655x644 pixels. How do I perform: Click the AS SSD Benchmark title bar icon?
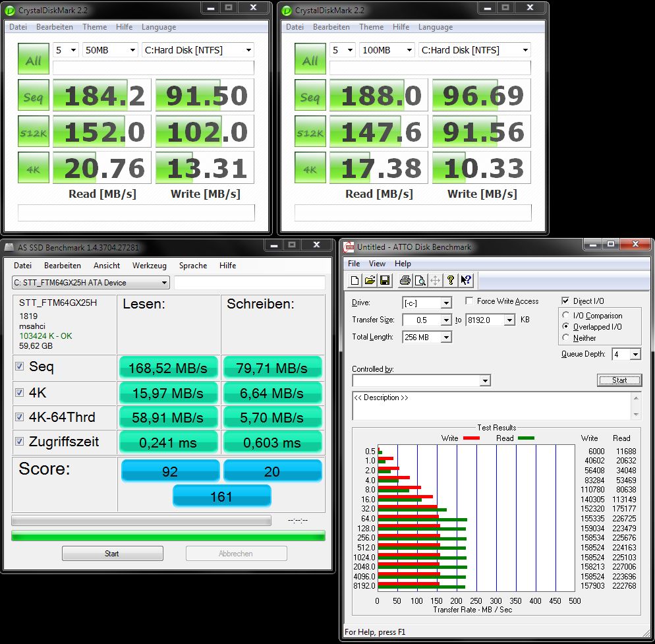[9, 247]
